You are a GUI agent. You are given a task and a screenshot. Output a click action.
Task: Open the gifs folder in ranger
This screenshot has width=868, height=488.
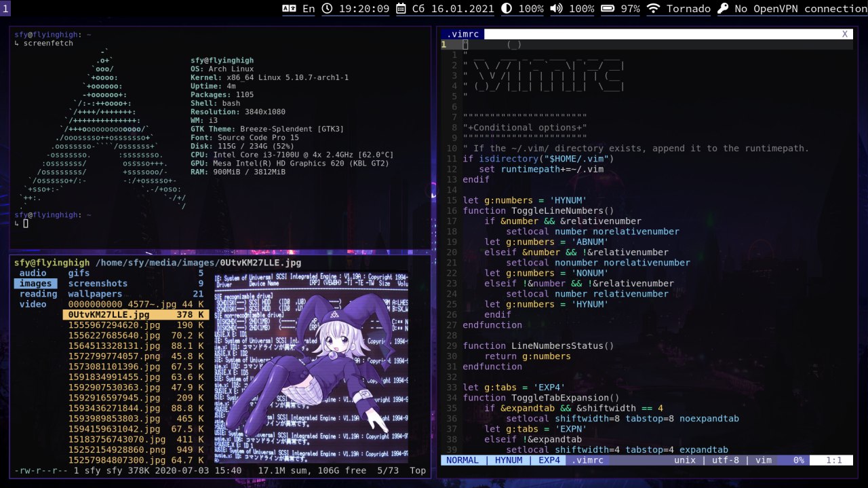pos(136,273)
